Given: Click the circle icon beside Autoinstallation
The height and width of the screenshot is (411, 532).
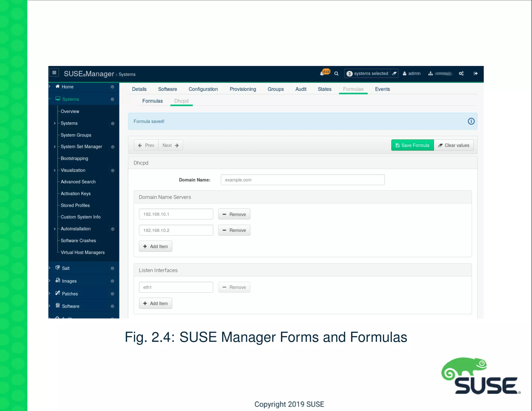Looking at the screenshot, I should 113,229.
